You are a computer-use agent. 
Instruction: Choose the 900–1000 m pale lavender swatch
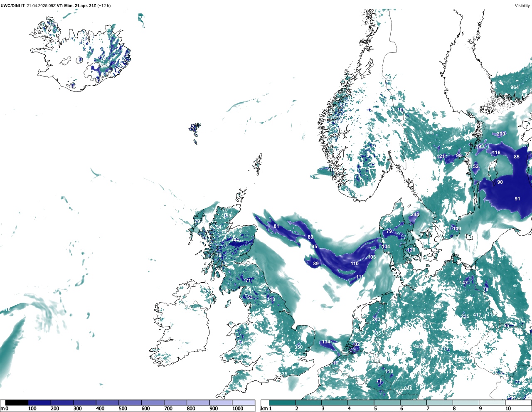click(x=221, y=402)
